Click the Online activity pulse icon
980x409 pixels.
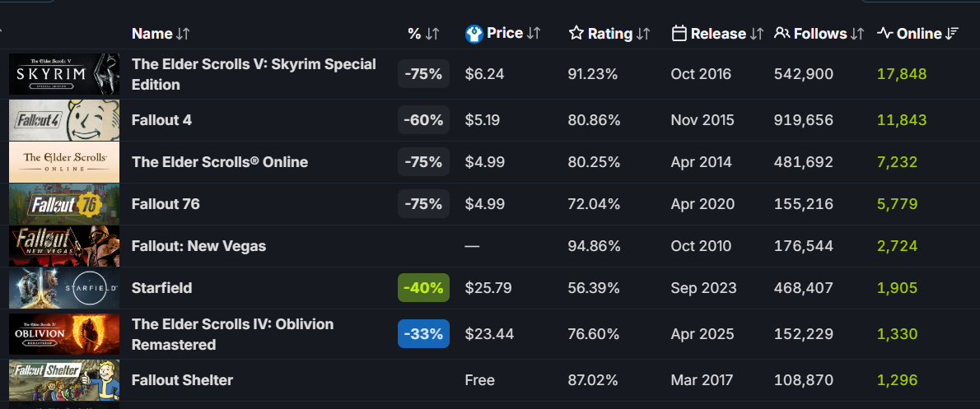885,34
